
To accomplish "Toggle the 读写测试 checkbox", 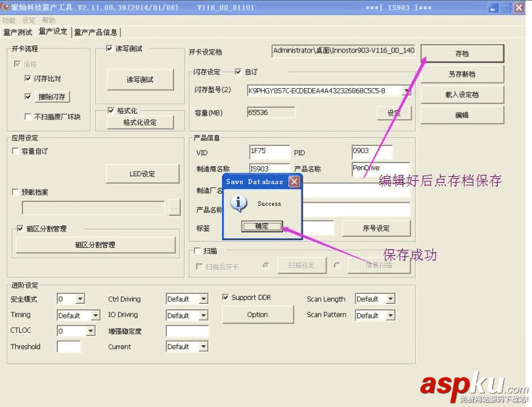I will point(109,49).
